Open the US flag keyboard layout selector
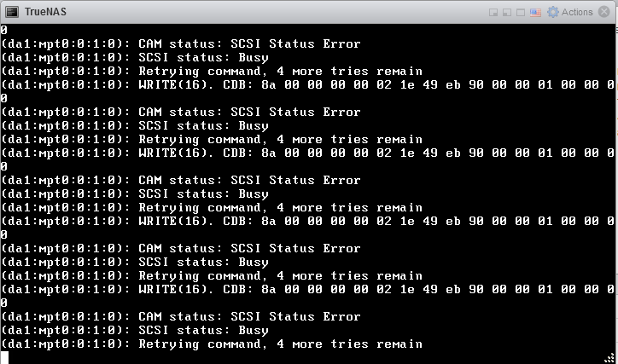The image size is (618, 364). pyautogui.click(x=535, y=13)
